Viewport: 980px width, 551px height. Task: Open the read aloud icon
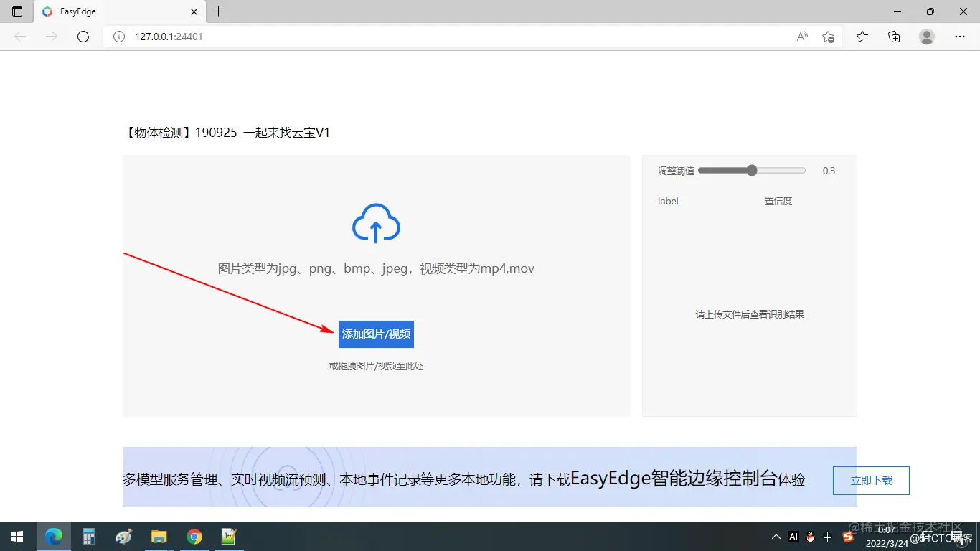coord(802,37)
